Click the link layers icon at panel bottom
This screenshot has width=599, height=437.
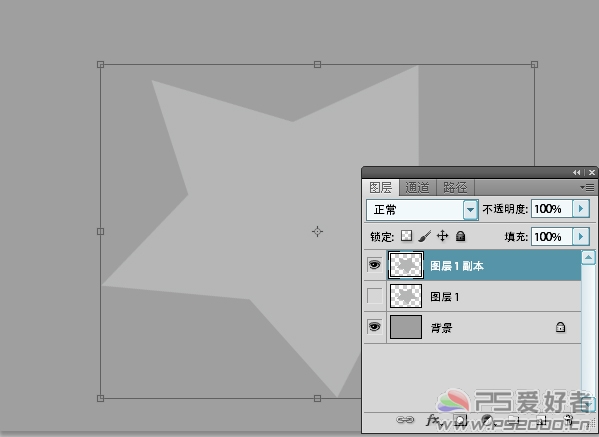pos(405,420)
